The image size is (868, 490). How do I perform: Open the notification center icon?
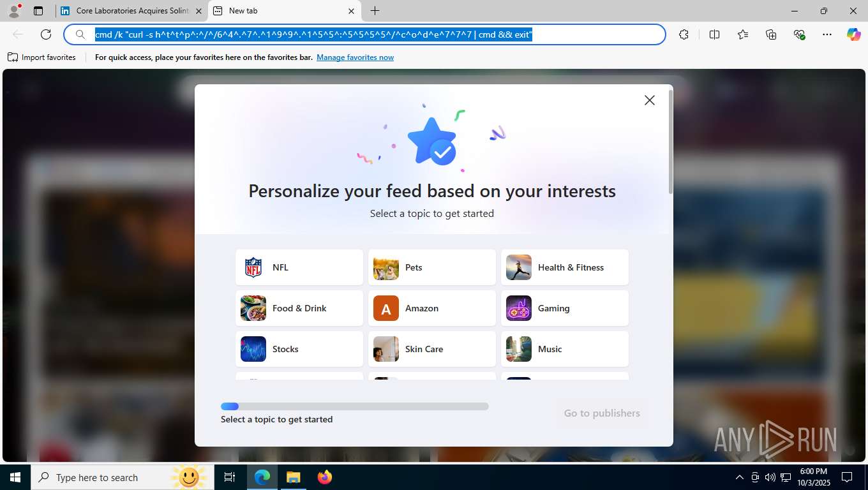coord(847,477)
